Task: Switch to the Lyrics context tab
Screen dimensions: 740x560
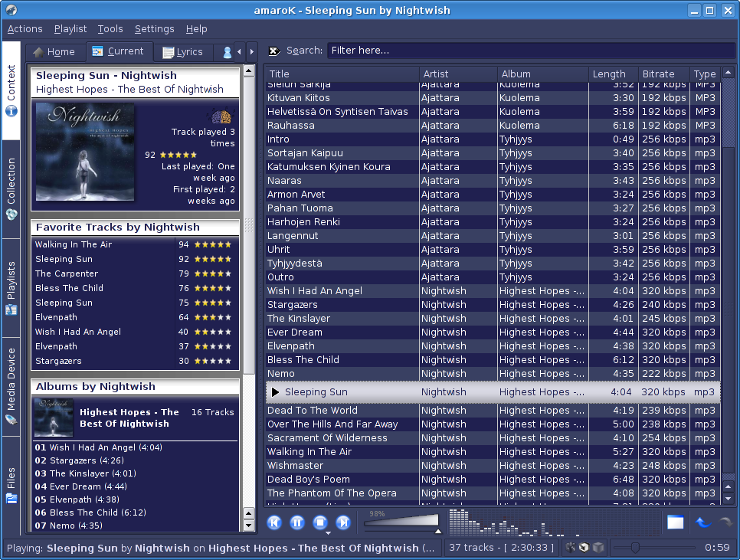Action: point(183,52)
